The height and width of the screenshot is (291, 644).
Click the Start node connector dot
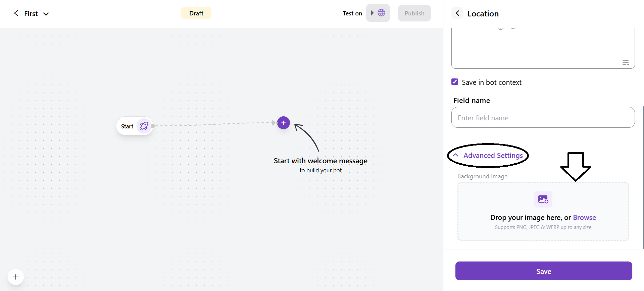pos(153,126)
